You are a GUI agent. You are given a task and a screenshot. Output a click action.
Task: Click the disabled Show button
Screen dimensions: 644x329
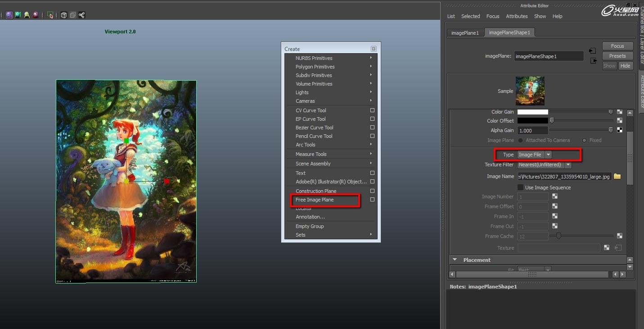pyautogui.click(x=609, y=66)
